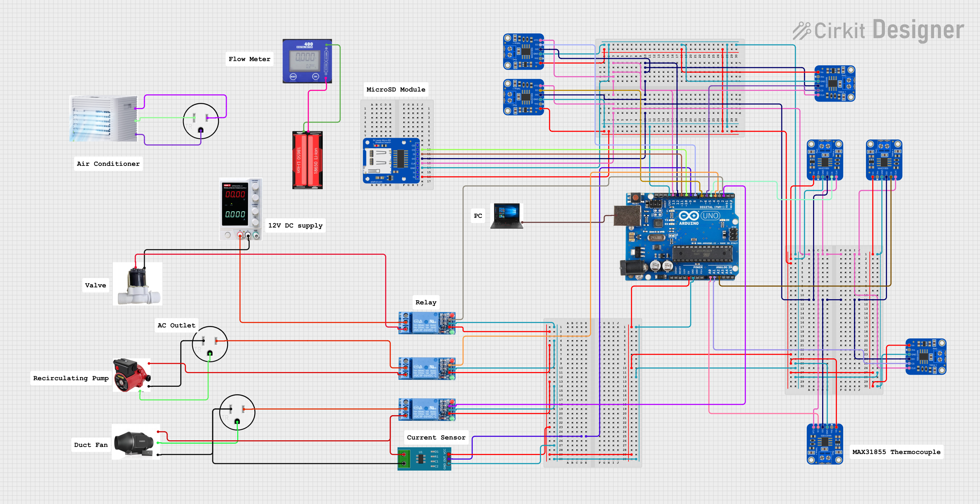980x504 pixels.
Task: Click the Flow Meter device icon
Action: [307, 61]
